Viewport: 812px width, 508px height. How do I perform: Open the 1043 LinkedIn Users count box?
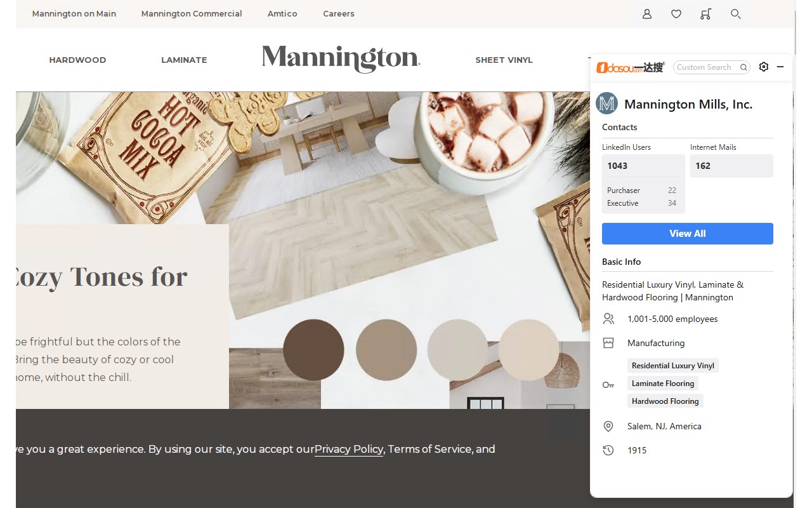643,166
